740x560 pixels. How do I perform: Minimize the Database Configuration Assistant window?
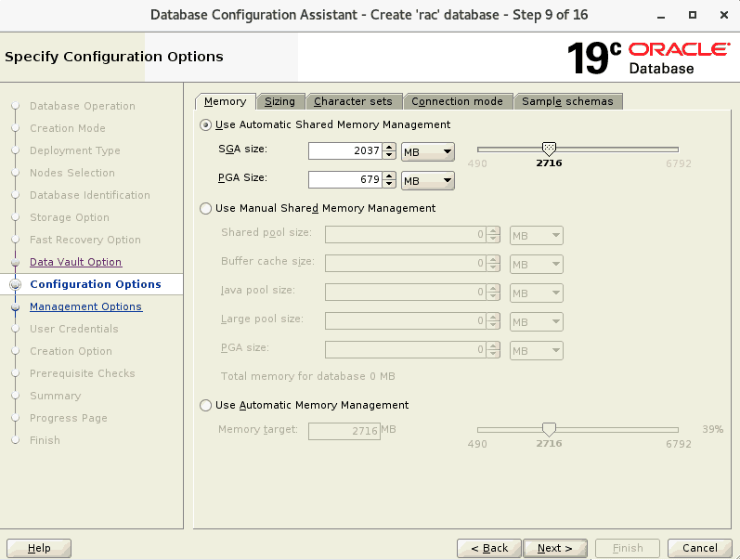pyautogui.click(x=661, y=16)
